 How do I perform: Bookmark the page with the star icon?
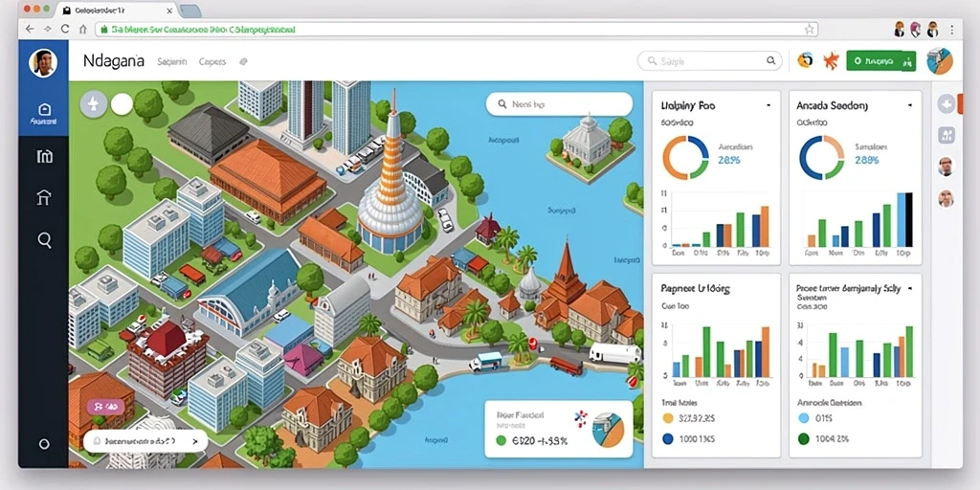[x=810, y=29]
